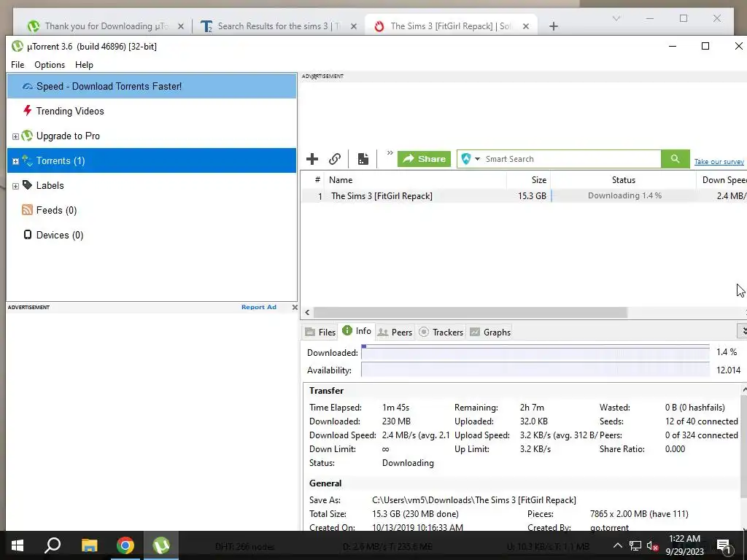The height and width of the screenshot is (560, 747).
Task: Click the green search magnifier button
Action: point(675,158)
